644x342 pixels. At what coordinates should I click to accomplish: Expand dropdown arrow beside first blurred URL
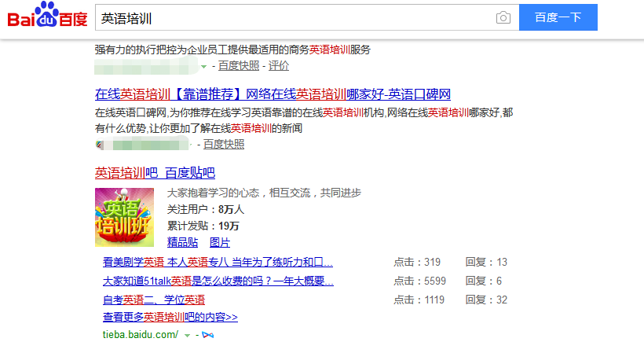pyautogui.click(x=203, y=67)
